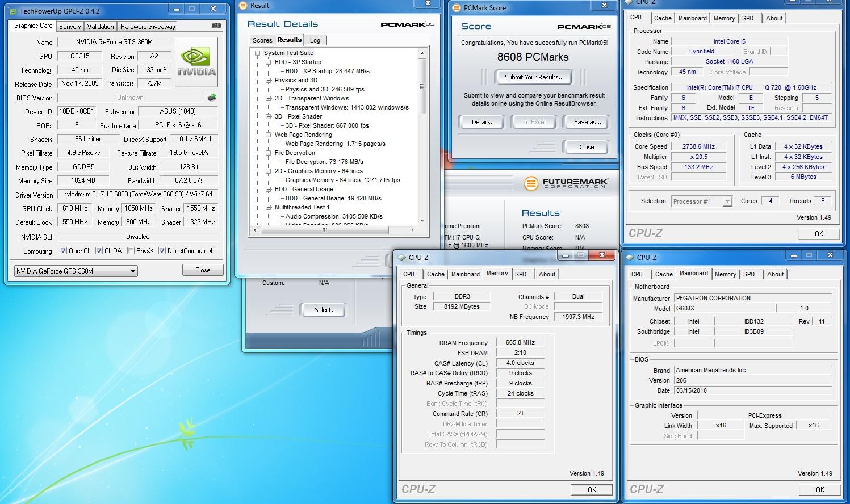Toggle the DirectCompute 4.1 checkbox
Image resolution: width=850 pixels, height=504 pixels.
point(162,251)
